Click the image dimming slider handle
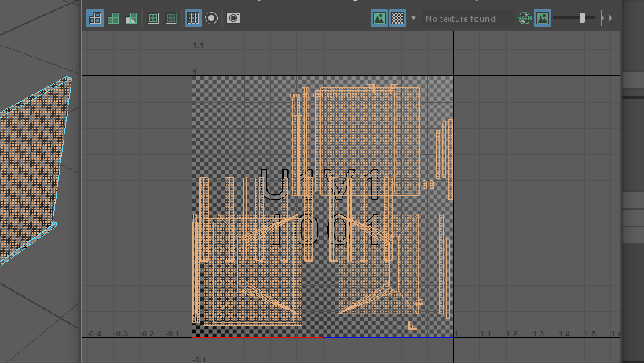The height and width of the screenshot is (363, 644). 582,17
